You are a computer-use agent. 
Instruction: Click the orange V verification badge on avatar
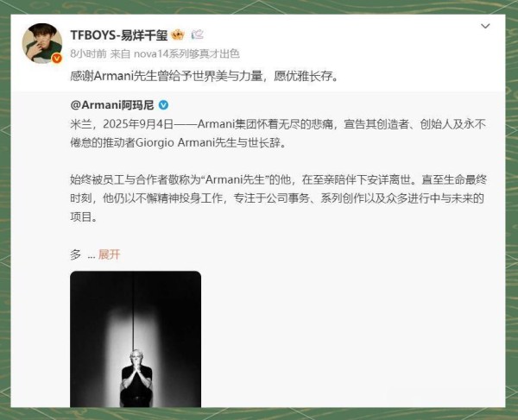(x=57, y=59)
